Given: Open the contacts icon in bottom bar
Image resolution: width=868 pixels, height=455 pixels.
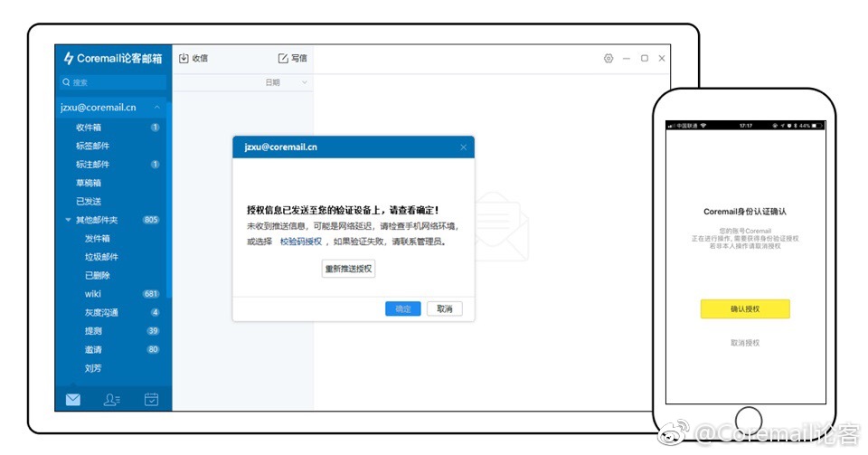Looking at the screenshot, I should [x=111, y=399].
